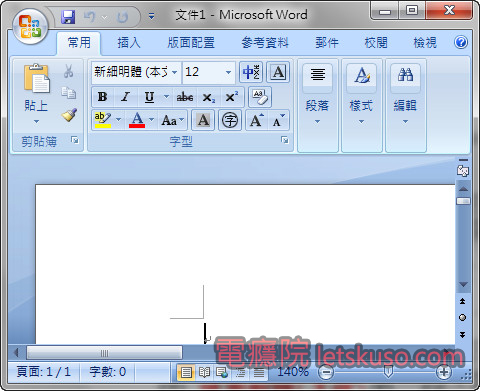
Task: Go to previous page with double up arrows
Action: click(x=463, y=301)
